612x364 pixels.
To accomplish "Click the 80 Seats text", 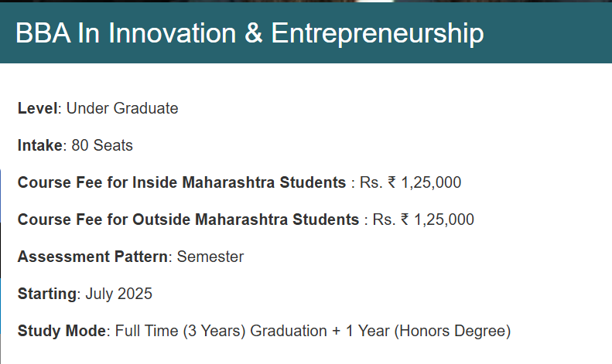I will pos(102,145).
